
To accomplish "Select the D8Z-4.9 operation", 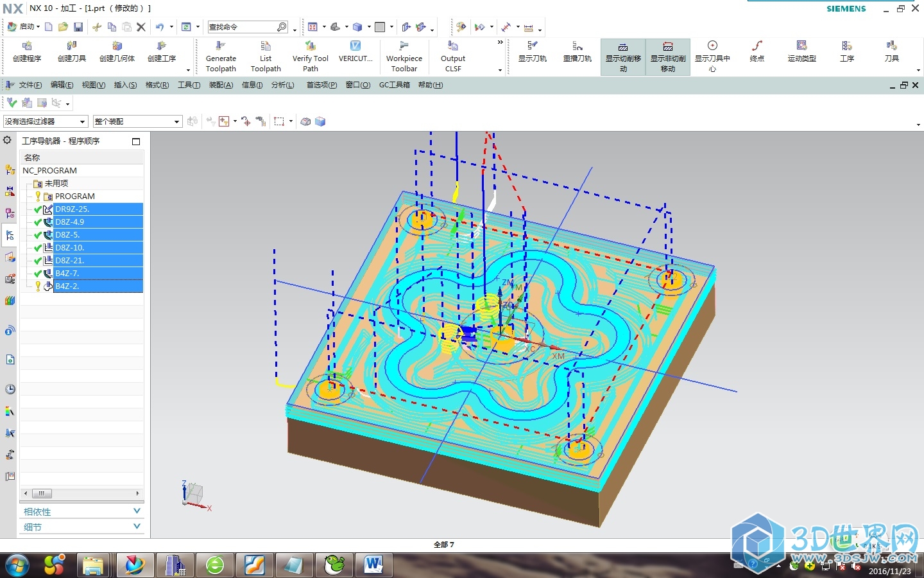I will 98,222.
